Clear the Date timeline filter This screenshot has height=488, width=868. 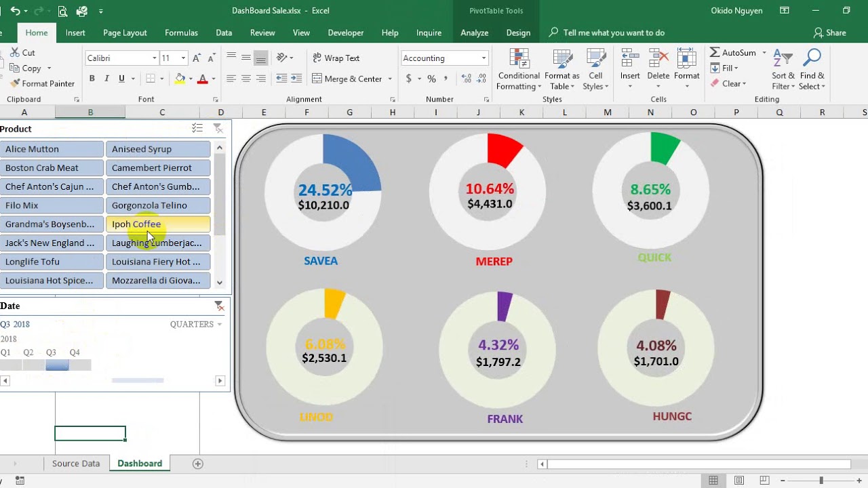(x=218, y=306)
